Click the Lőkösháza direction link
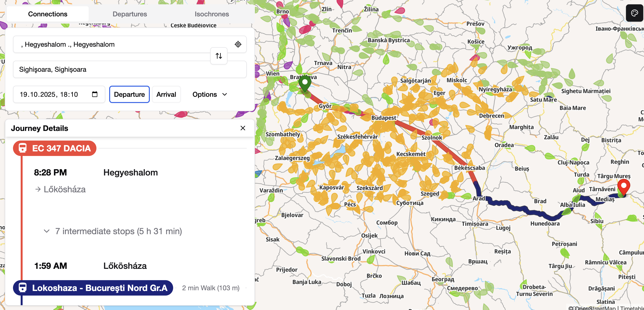The height and width of the screenshot is (310, 644). pyautogui.click(x=64, y=189)
